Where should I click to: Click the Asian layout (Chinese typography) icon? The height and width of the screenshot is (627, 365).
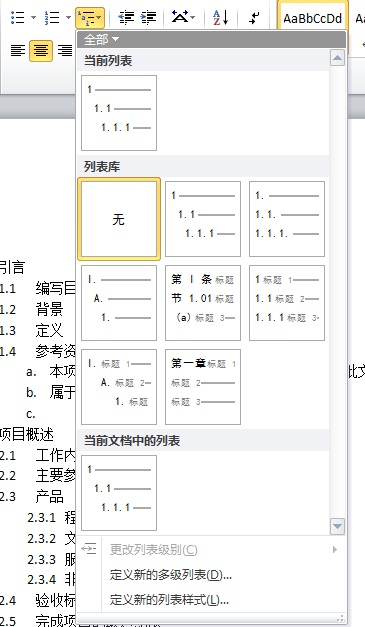180,17
